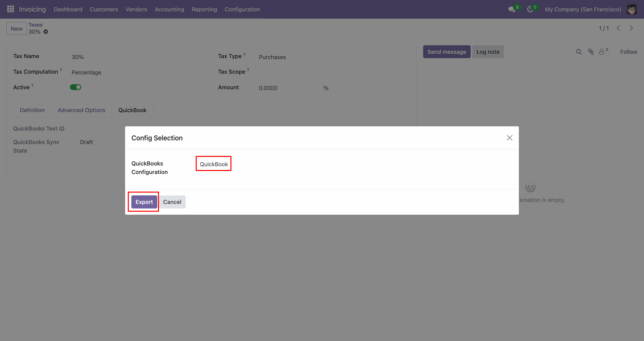
Task: Click the Tax Computation help question mark
Action: pyautogui.click(x=61, y=70)
